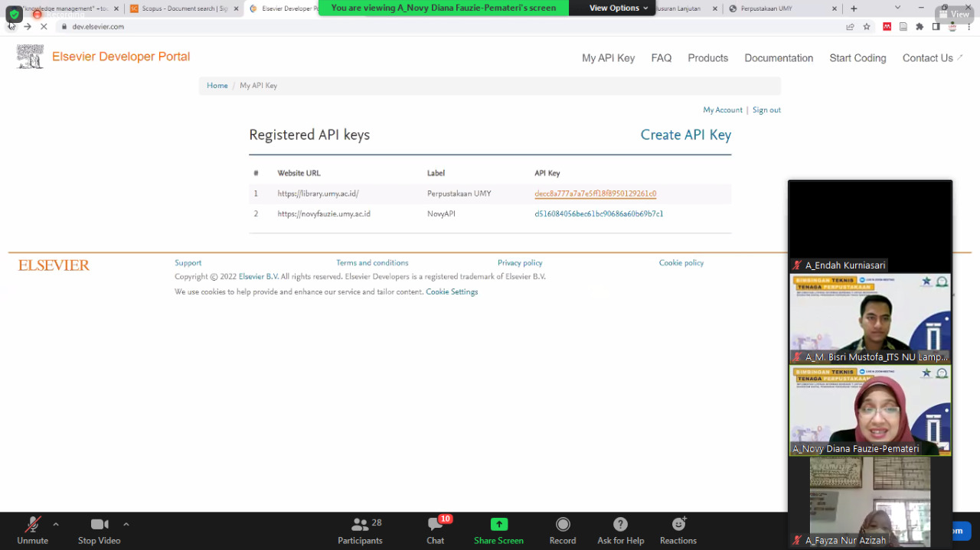980x550 pixels.
Task: Open the Chat panel
Action: pos(436,530)
